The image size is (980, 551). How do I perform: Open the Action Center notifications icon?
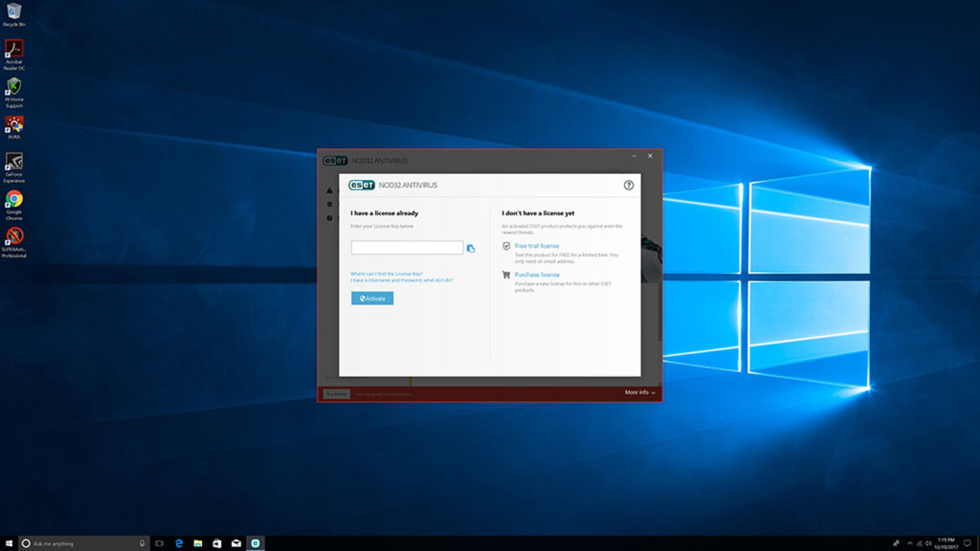967,543
